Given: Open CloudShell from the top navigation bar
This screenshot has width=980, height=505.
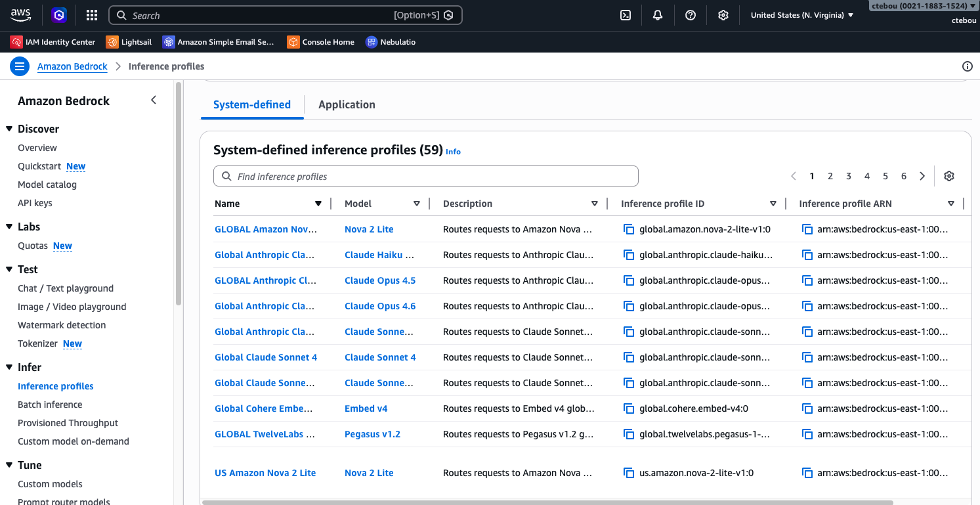Looking at the screenshot, I should [x=625, y=14].
